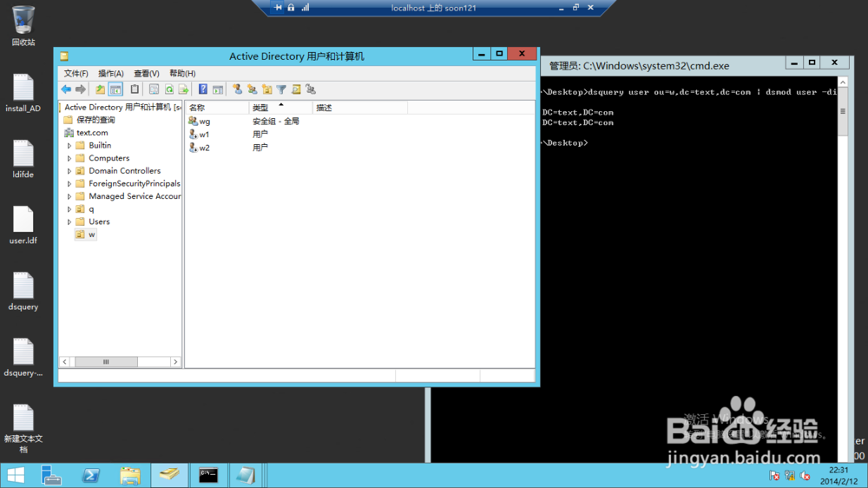Toggle show/hide action pane icon
Screen dimensions: 868x488
point(218,89)
